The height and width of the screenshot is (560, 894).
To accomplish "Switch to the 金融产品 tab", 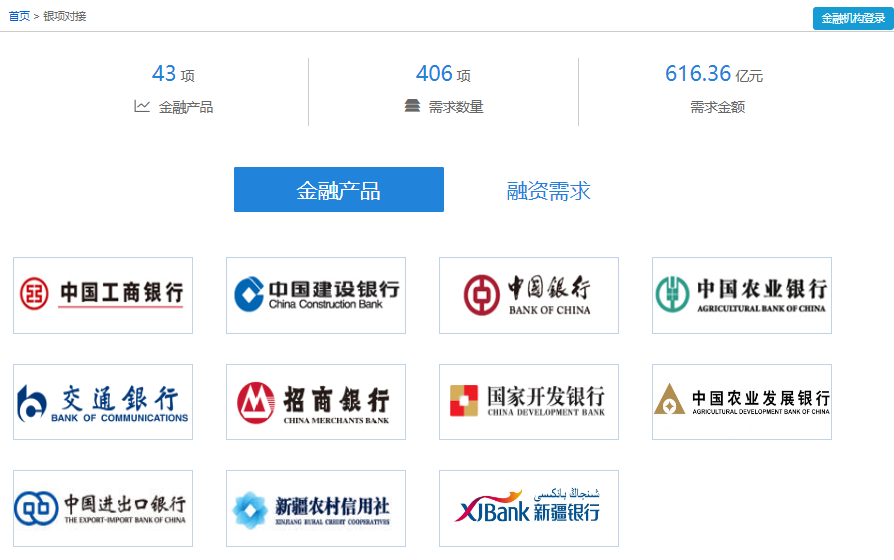I will coord(339,190).
